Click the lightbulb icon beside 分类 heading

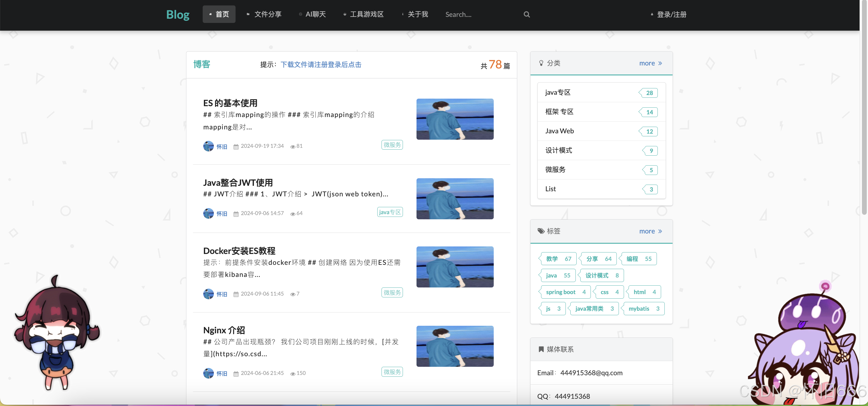[541, 63]
